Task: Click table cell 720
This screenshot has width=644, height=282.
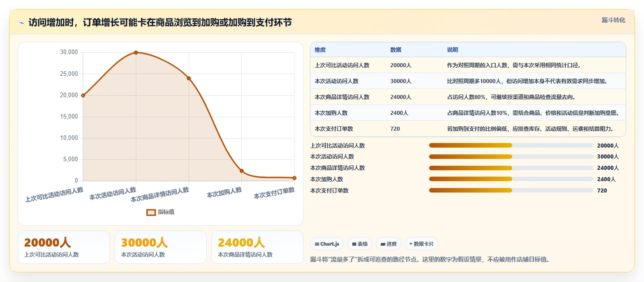Action: [x=395, y=129]
